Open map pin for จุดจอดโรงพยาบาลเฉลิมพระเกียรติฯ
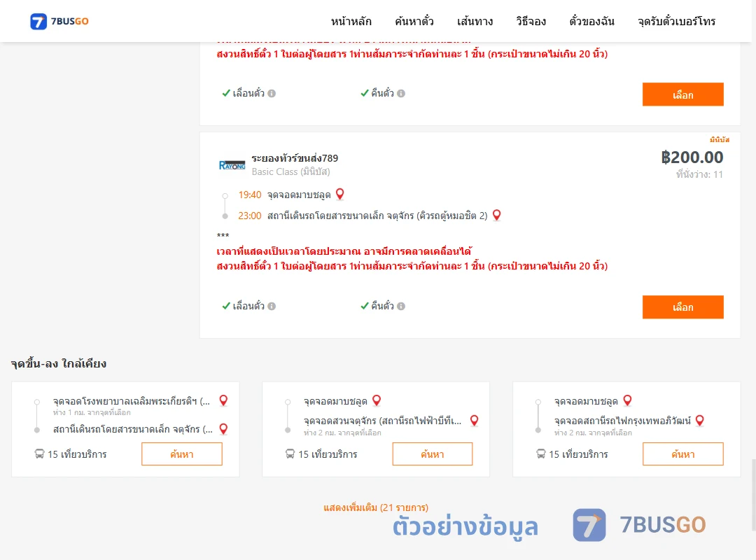Screen dimensions: 756x560 coord(223,400)
